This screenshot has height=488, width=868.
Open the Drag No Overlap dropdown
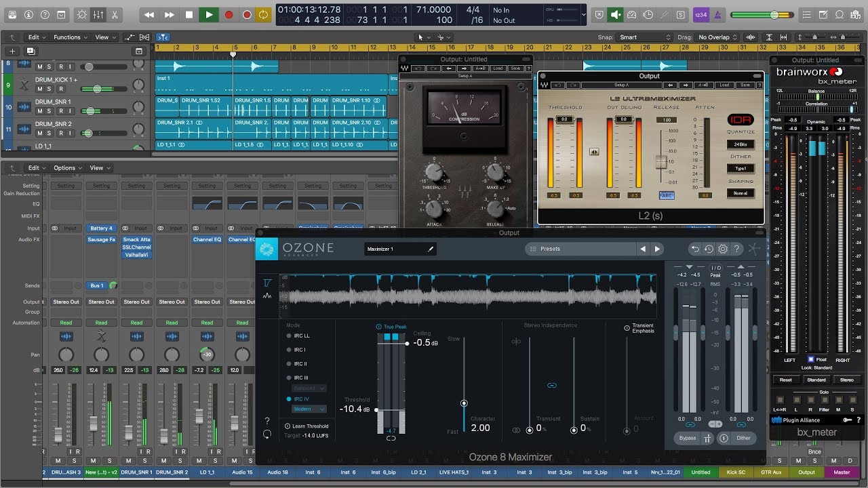click(717, 37)
